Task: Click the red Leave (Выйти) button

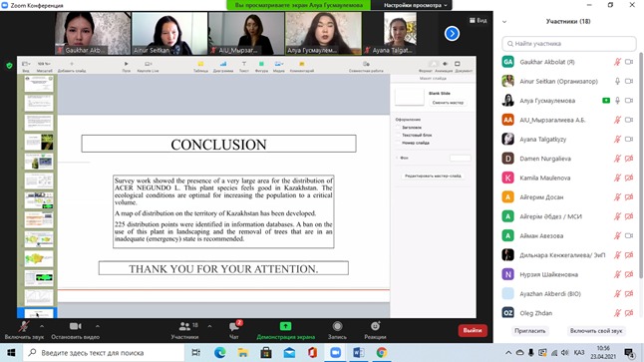Action: tap(473, 330)
